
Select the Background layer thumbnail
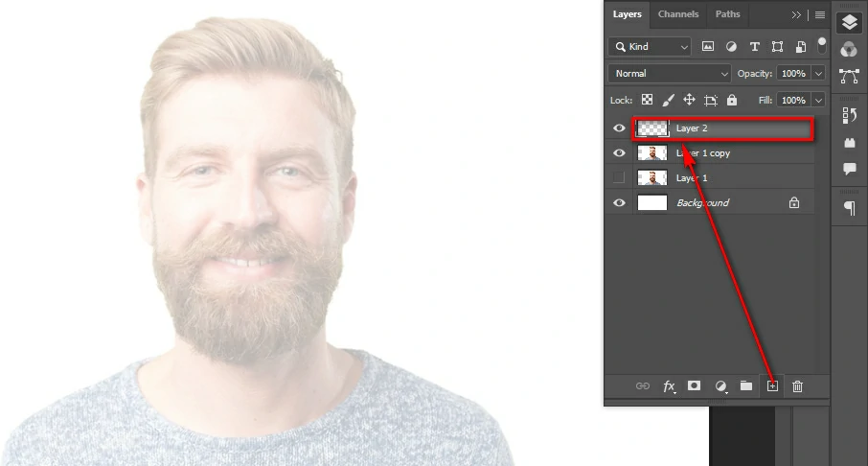click(x=652, y=203)
